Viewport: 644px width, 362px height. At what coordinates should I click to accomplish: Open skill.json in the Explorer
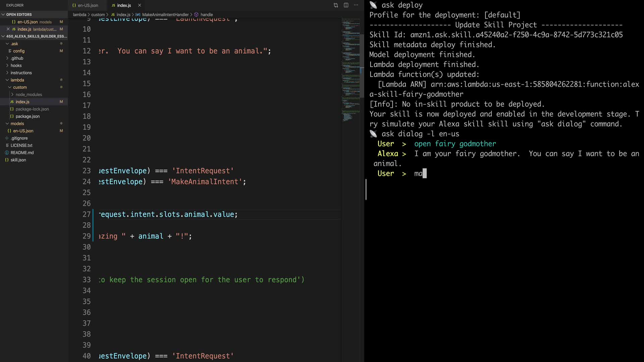tap(18, 160)
